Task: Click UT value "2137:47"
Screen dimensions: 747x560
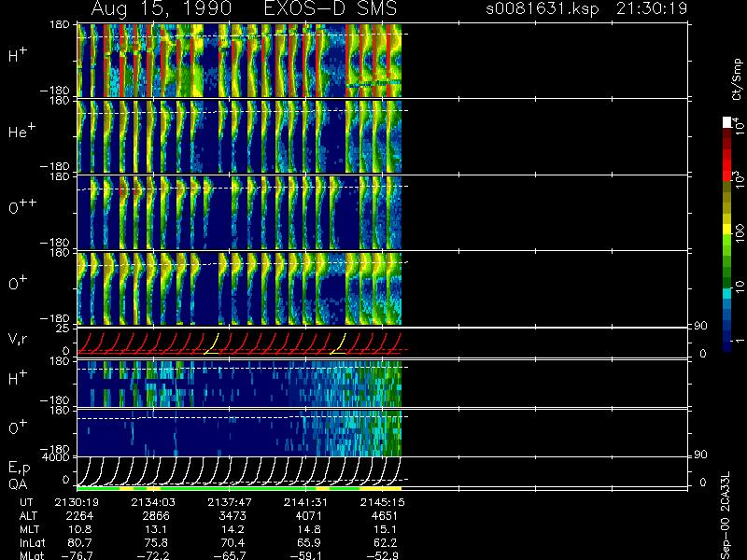Action: tap(229, 502)
